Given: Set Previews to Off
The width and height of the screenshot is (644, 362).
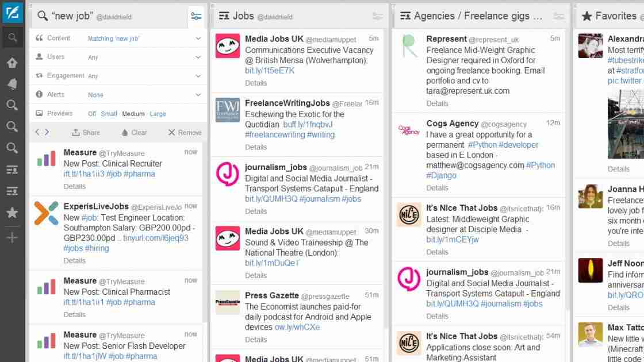Looking at the screenshot, I should tap(92, 114).
